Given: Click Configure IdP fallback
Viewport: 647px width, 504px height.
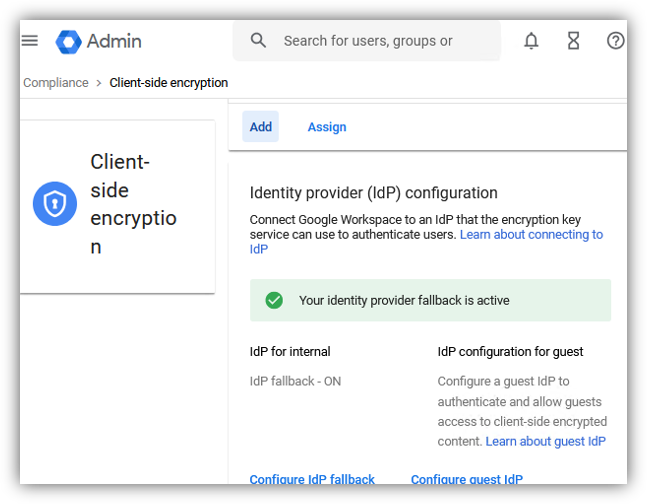Looking at the screenshot, I should click(312, 479).
